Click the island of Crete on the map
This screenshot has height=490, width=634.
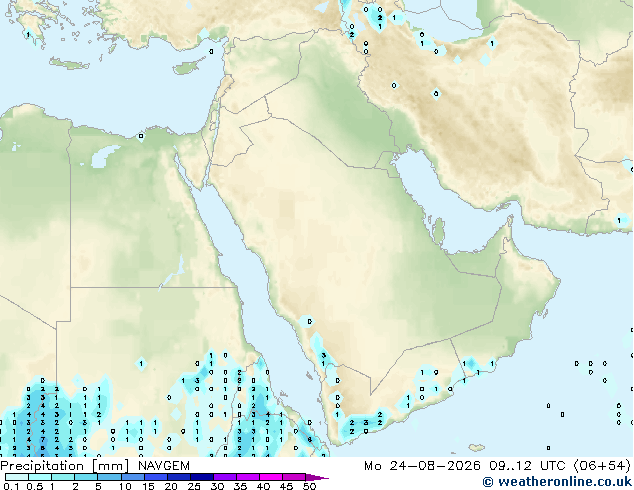69,64
